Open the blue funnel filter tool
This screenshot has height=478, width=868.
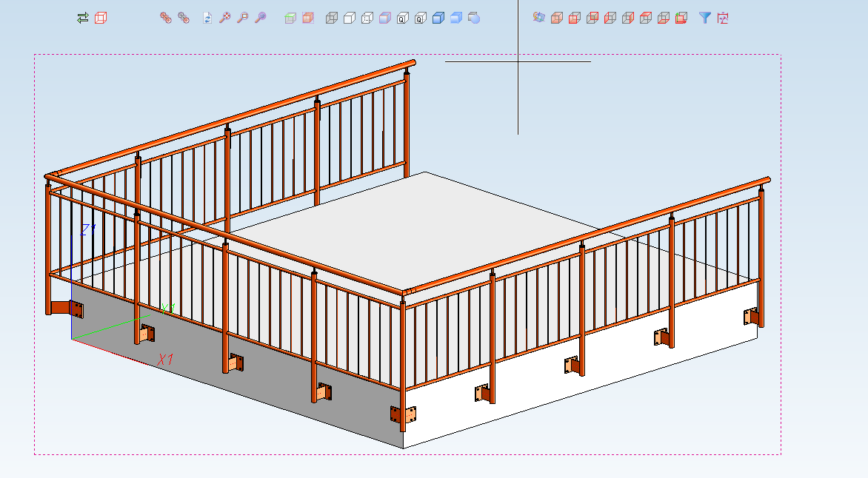tap(705, 18)
